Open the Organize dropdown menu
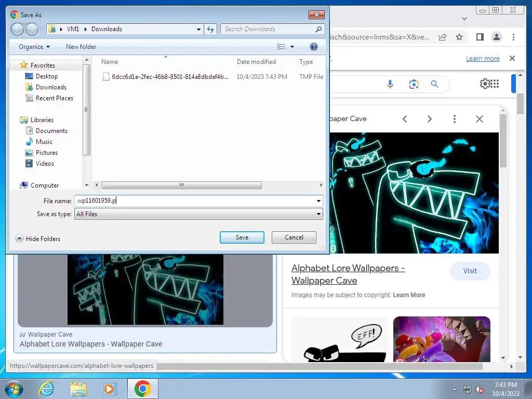Viewport: 532px width, 399px height. pos(34,47)
